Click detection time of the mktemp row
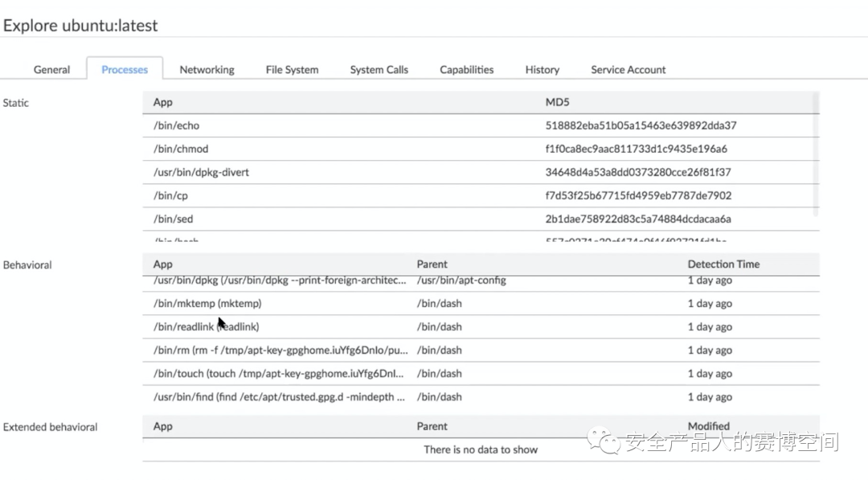The height and width of the screenshot is (480, 868). coord(710,303)
